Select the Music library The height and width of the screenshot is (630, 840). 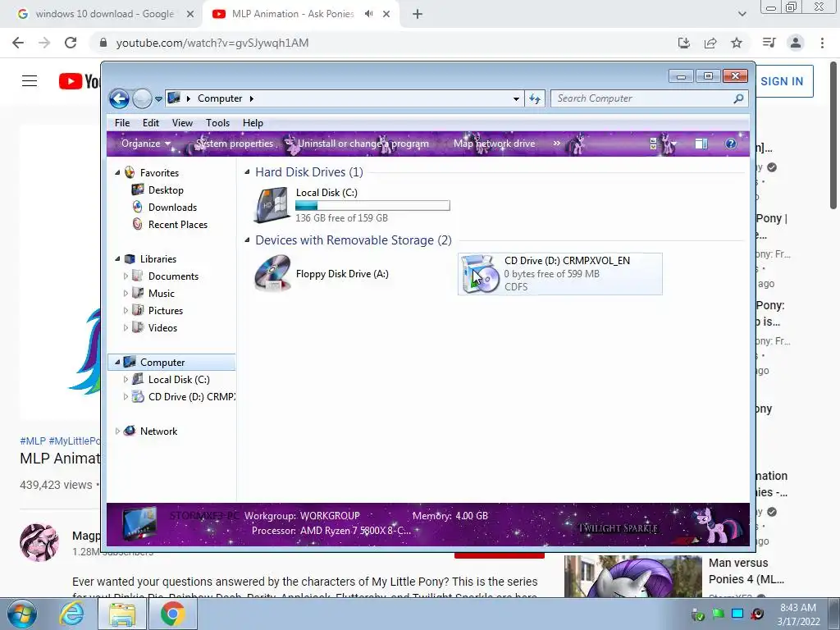[x=161, y=293]
